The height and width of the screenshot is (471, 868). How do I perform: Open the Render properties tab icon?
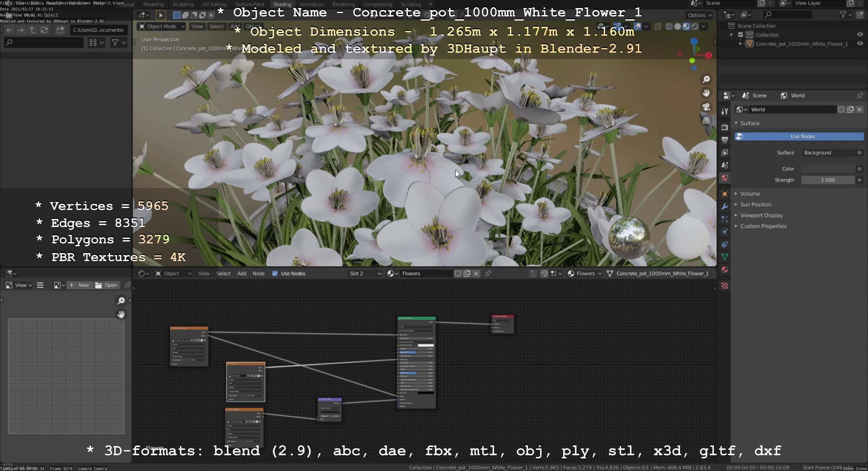tap(725, 127)
